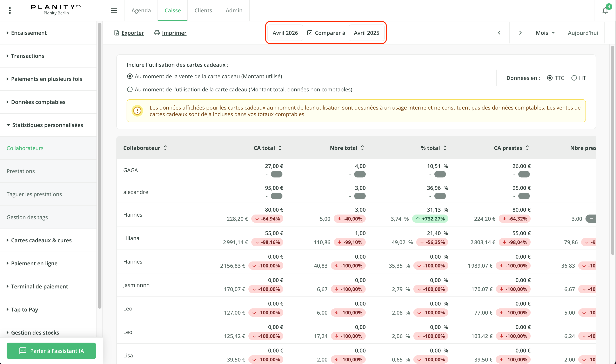Sort by Collaborateur column arrows
The image size is (616, 364).
point(165,148)
